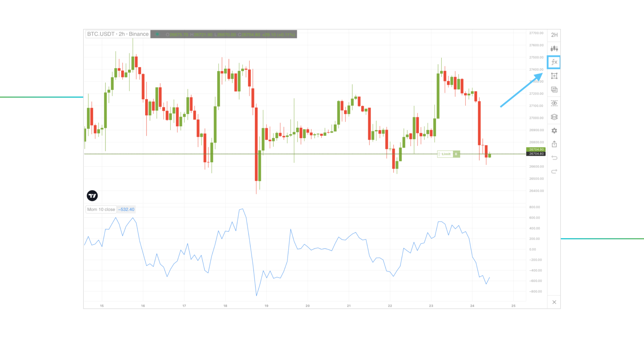Undo the last chart action
Image resolution: width=644 pixels, height=338 pixels.
click(x=554, y=158)
